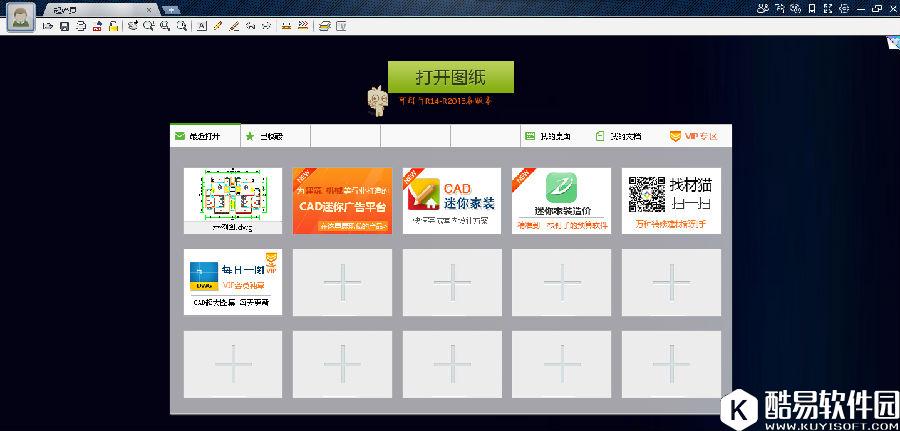Click the yellow padlock icon
The image size is (900, 431).
click(114, 26)
